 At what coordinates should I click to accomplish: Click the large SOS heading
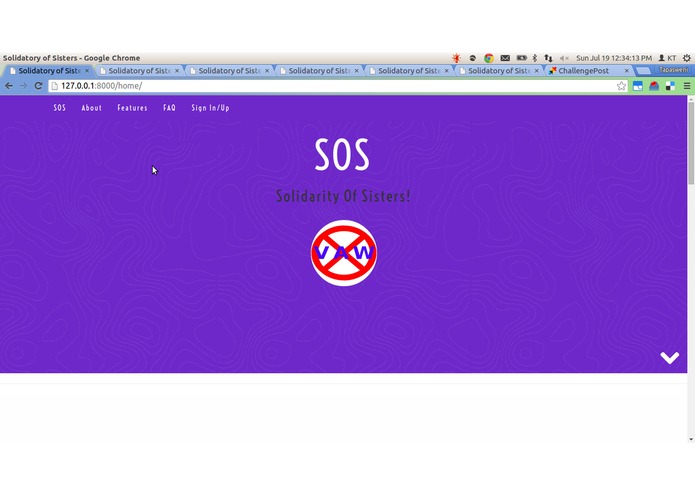[x=342, y=154]
